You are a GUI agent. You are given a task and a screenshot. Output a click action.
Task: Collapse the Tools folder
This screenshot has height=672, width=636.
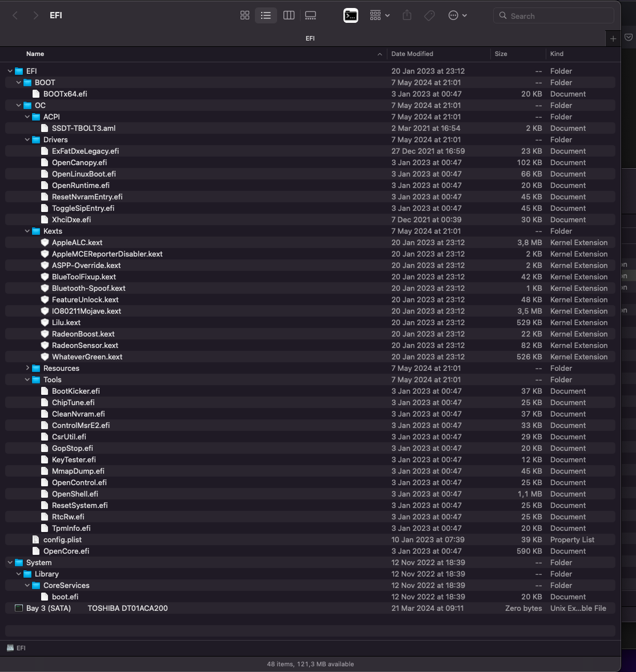click(27, 379)
